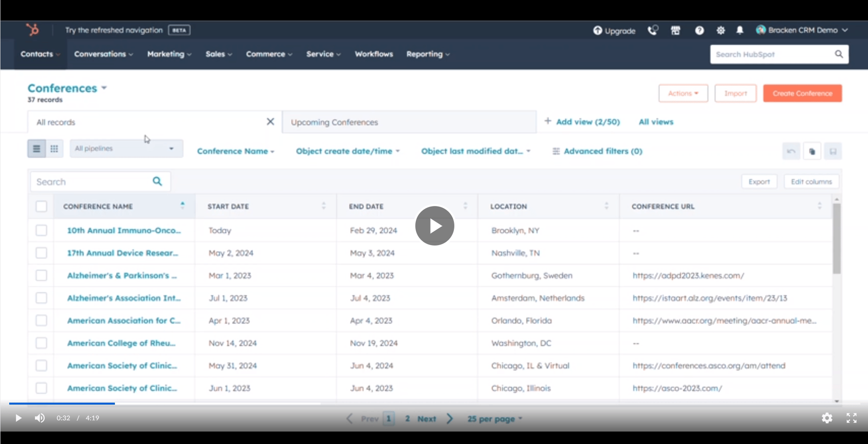Image resolution: width=868 pixels, height=444 pixels.
Task: Check the American Society of Clinic May 31 row
Action: pyautogui.click(x=41, y=366)
